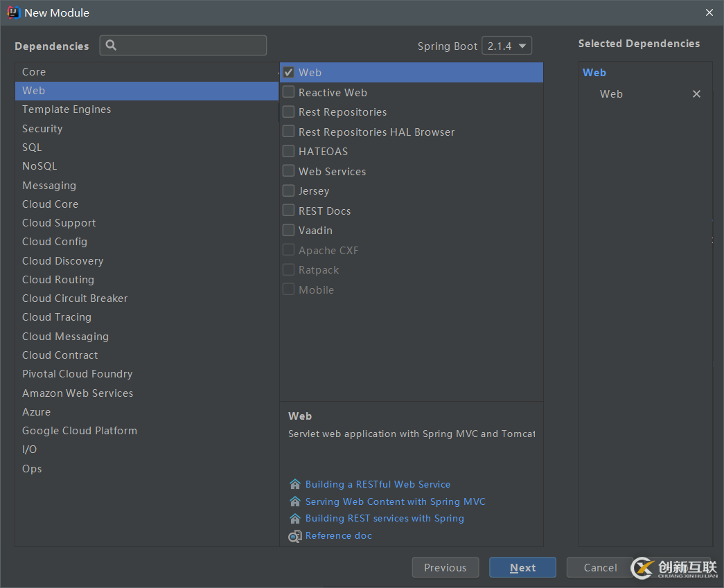Image resolution: width=724 pixels, height=588 pixels.
Task: Open the Cloud Config category
Action: (147, 242)
